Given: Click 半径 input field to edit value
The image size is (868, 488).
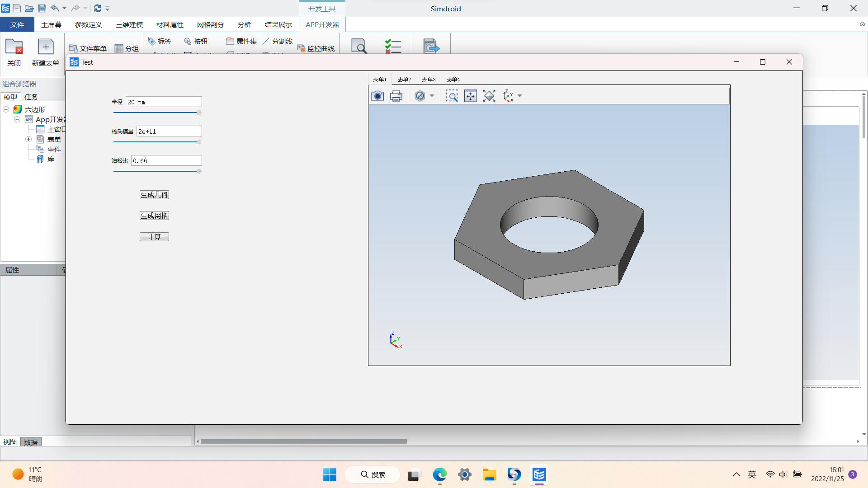Looking at the screenshot, I should (x=164, y=102).
